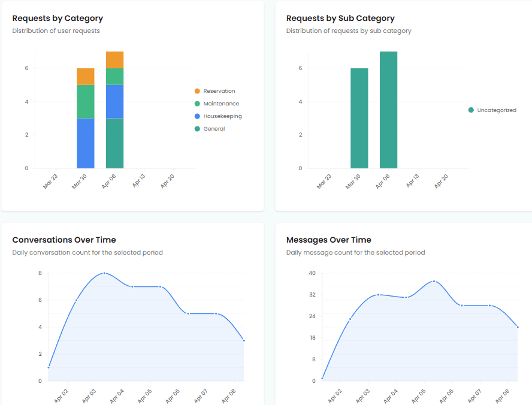Viewport: 532px width, 405px height.
Task: Click 'Distribution of user requests' subtitle
Action: click(x=56, y=31)
